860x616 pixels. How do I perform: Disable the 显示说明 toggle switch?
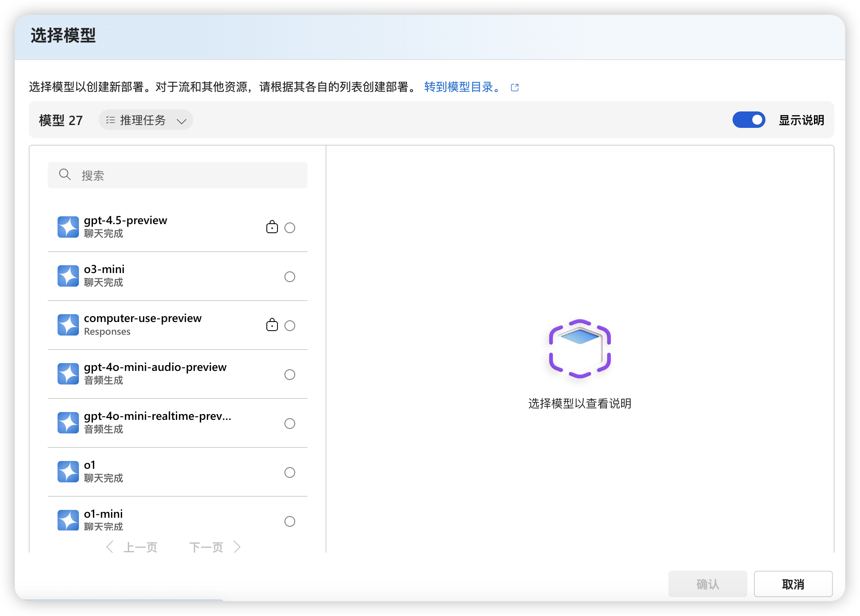click(749, 120)
